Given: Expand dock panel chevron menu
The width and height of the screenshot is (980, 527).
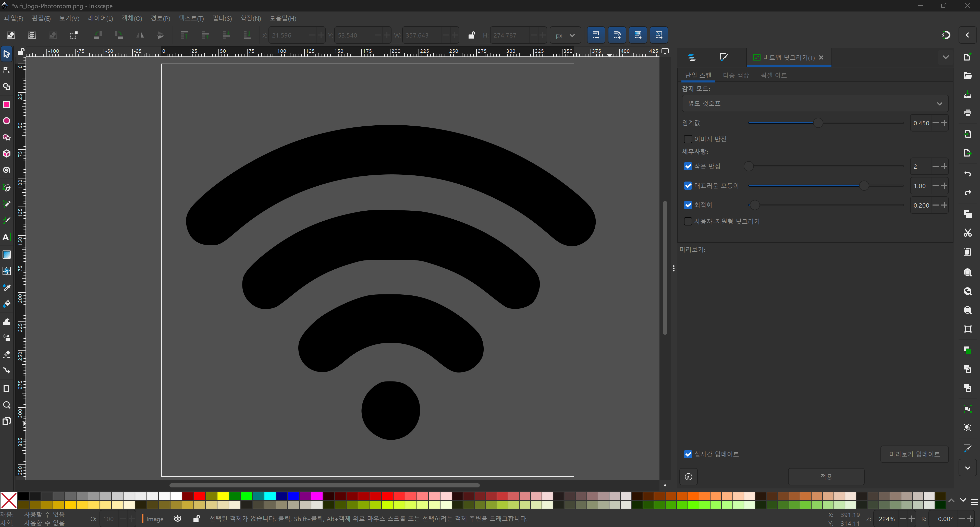Looking at the screenshot, I should pyautogui.click(x=945, y=57).
